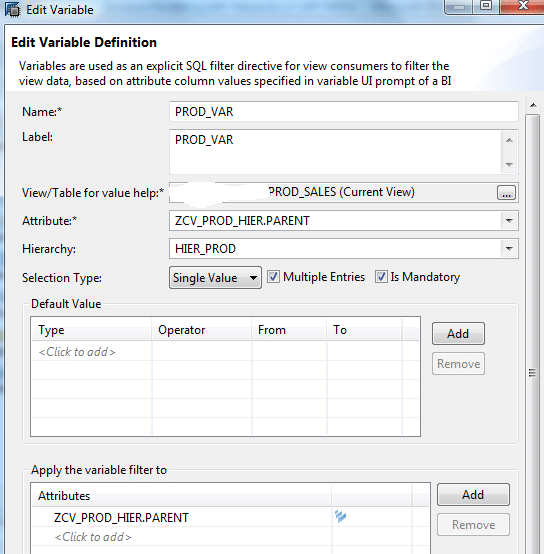This screenshot has height=554, width=544.
Task: Toggle the Is Mandatory checkbox
Action: pos(381,277)
